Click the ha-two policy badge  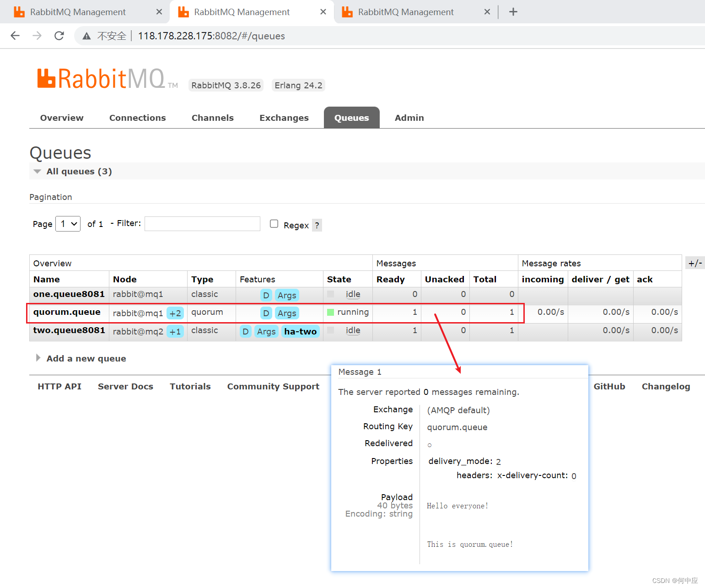tap(300, 331)
